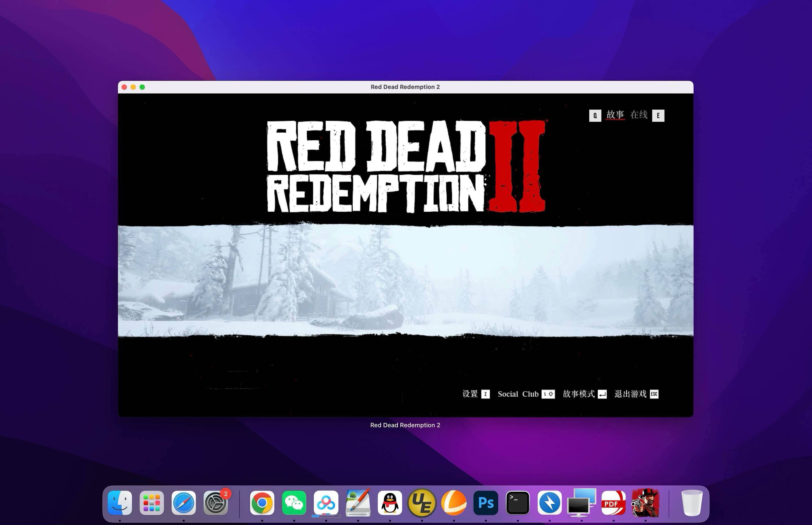The width and height of the screenshot is (812, 525).
Task: Click the E key prompt icon
Action: [x=658, y=116]
